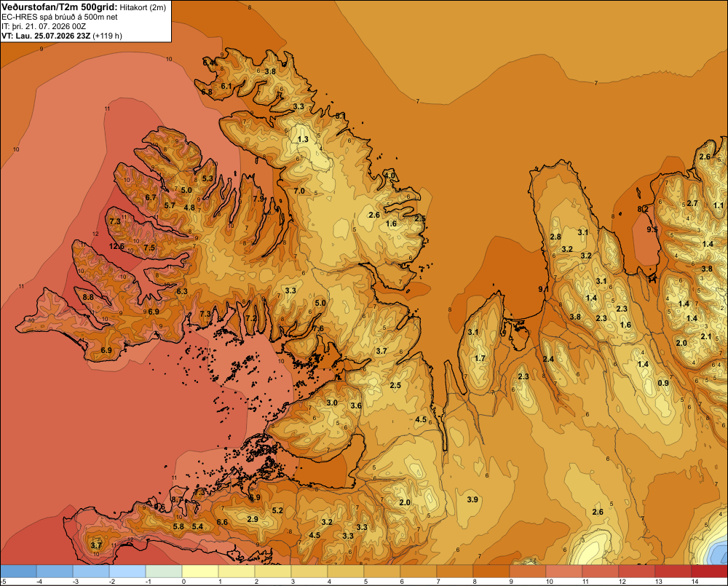Click the '(+119 h)' forecast offset text
728x586 pixels.
pyautogui.click(x=107, y=36)
